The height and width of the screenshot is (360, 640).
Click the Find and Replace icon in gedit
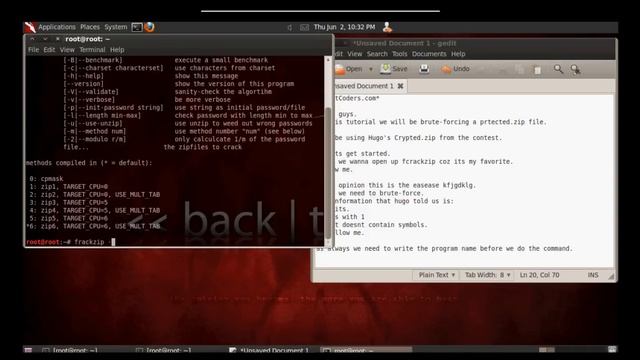(x=576, y=69)
